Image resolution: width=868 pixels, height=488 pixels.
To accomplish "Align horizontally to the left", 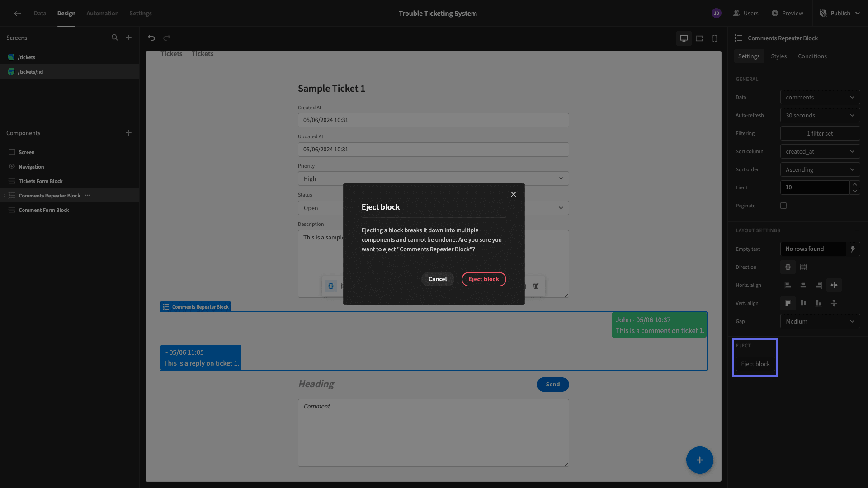I will click(x=788, y=285).
